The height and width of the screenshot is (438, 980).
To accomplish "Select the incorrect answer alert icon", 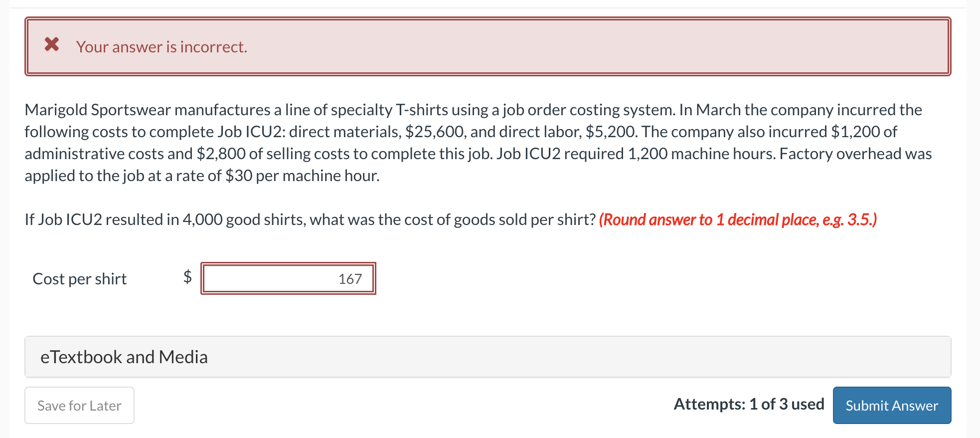I will point(51,46).
